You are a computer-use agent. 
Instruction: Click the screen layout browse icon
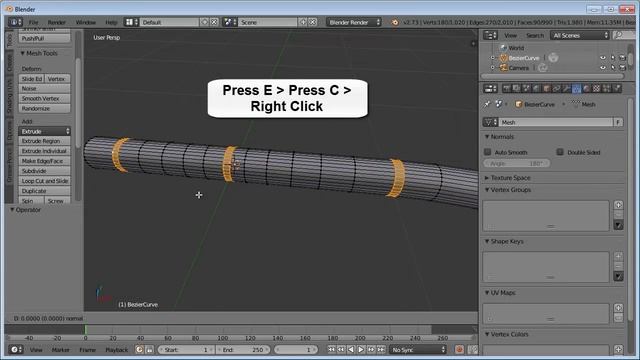tap(131, 22)
